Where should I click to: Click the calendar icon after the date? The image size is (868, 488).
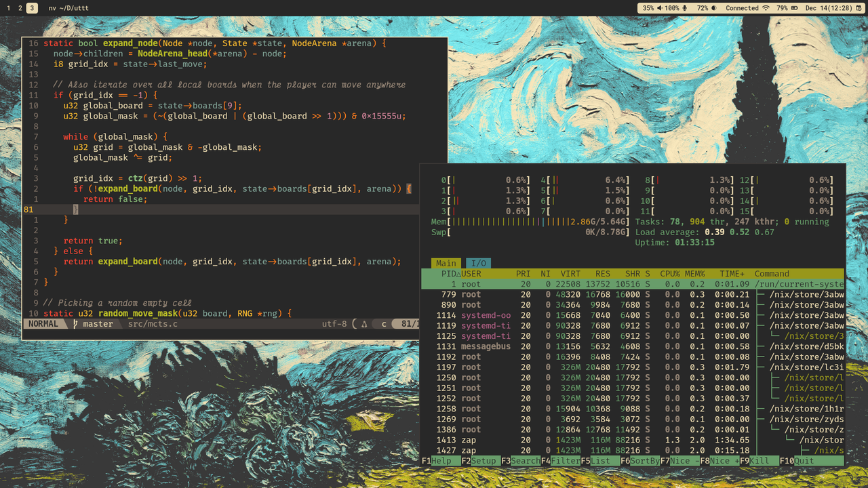pyautogui.click(x=858, y=8)
